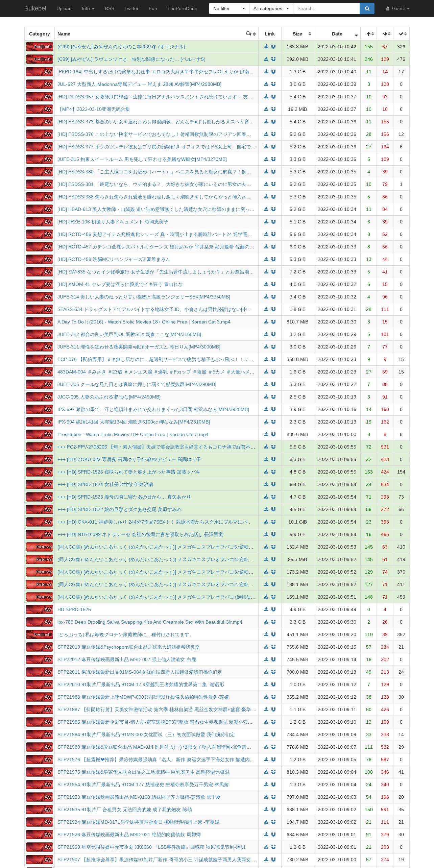Open the Fun navbar link
The image size is (434, 868).
(153, 8)
